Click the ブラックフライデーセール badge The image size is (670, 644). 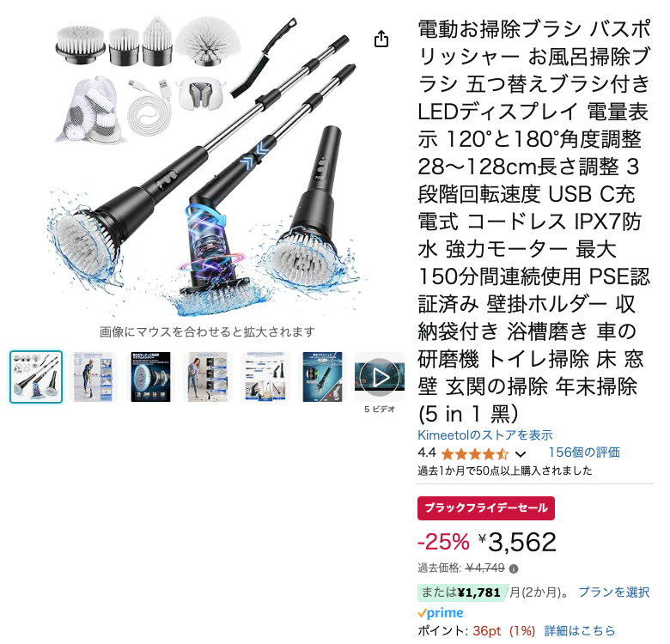[486, 508]
